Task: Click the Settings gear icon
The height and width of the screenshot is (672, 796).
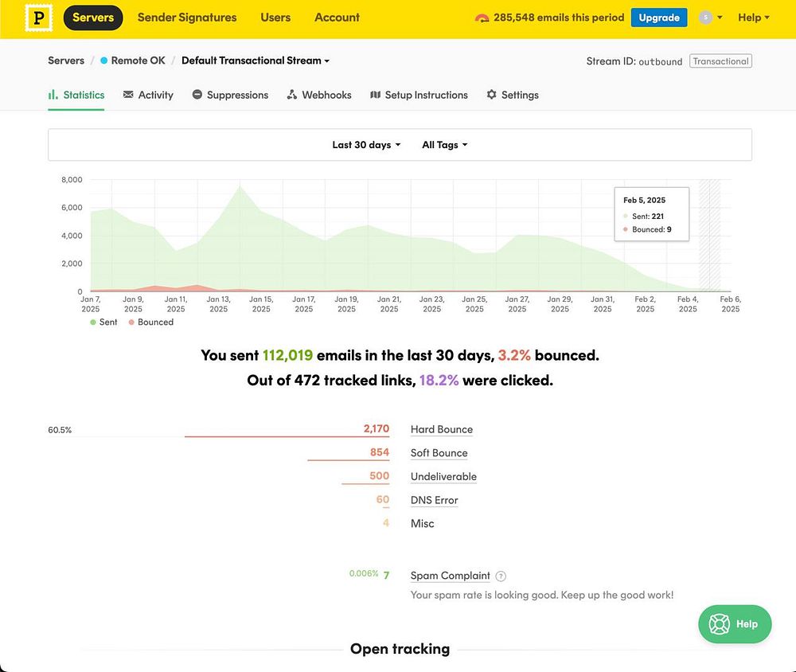Action: click(491, 95)
